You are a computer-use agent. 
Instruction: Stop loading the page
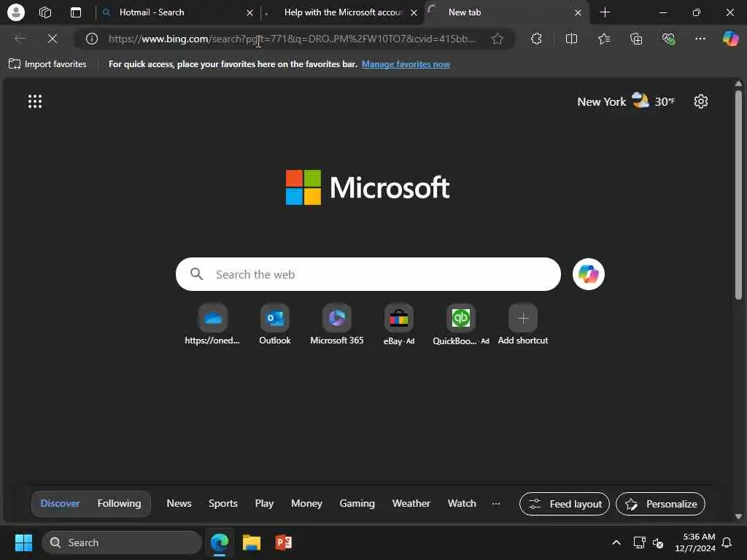point(53,39)
